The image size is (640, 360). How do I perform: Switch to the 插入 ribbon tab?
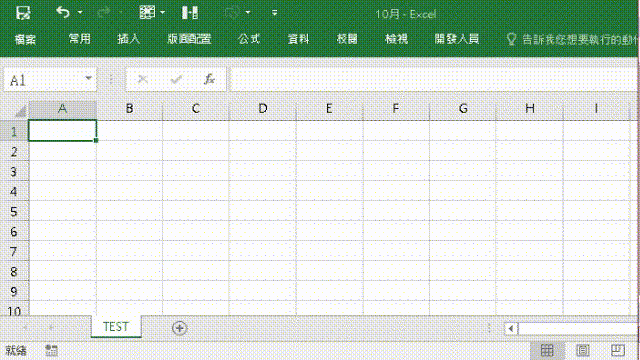128,39
